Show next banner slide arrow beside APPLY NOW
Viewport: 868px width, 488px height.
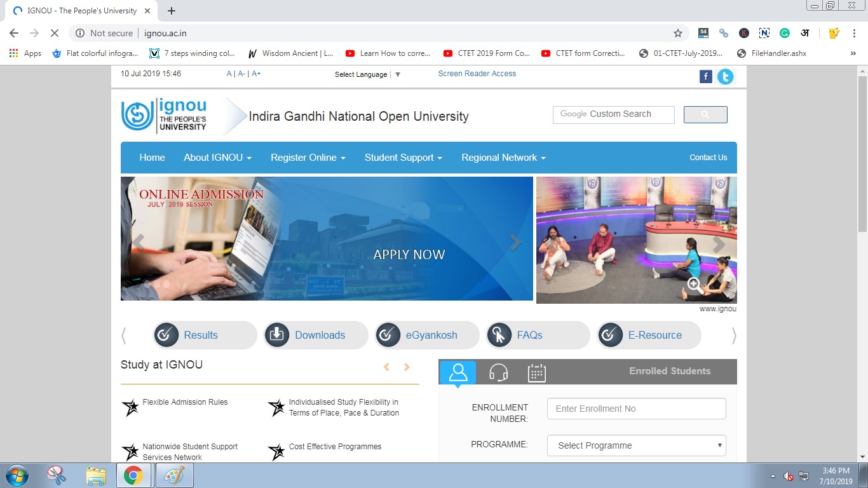[x=516, y=242]
